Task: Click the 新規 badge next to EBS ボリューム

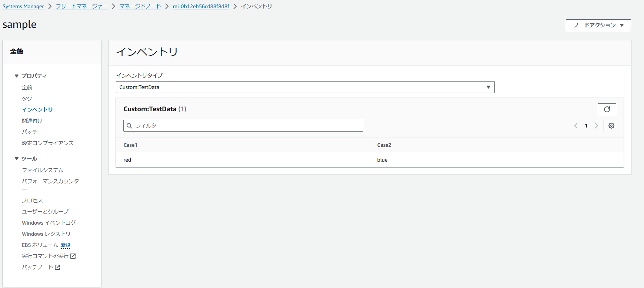Action: click(x=66, y=245)
